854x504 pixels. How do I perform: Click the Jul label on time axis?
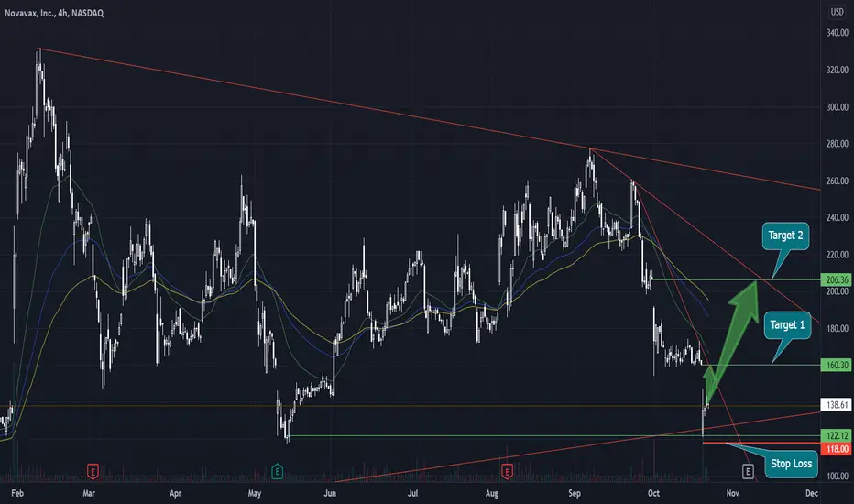413,493
